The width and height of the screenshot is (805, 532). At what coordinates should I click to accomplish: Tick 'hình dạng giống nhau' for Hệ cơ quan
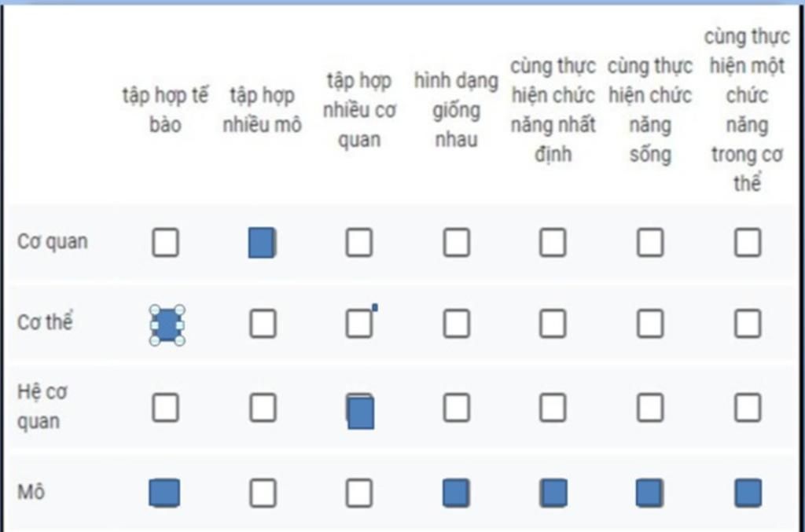click(x=456, y=408)
